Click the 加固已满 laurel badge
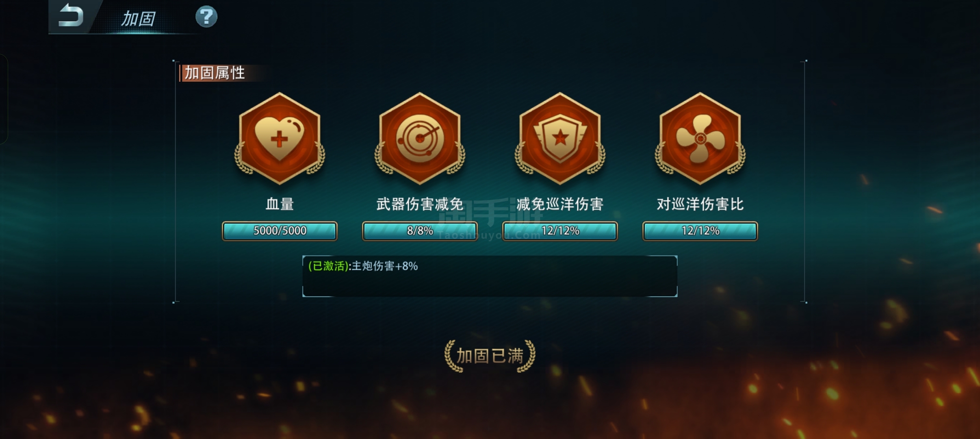 click(490, 356)
